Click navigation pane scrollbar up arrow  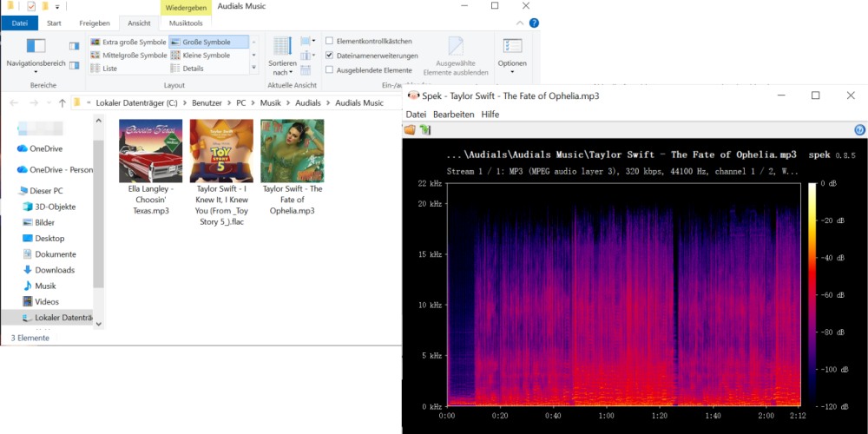pos(99,120)
